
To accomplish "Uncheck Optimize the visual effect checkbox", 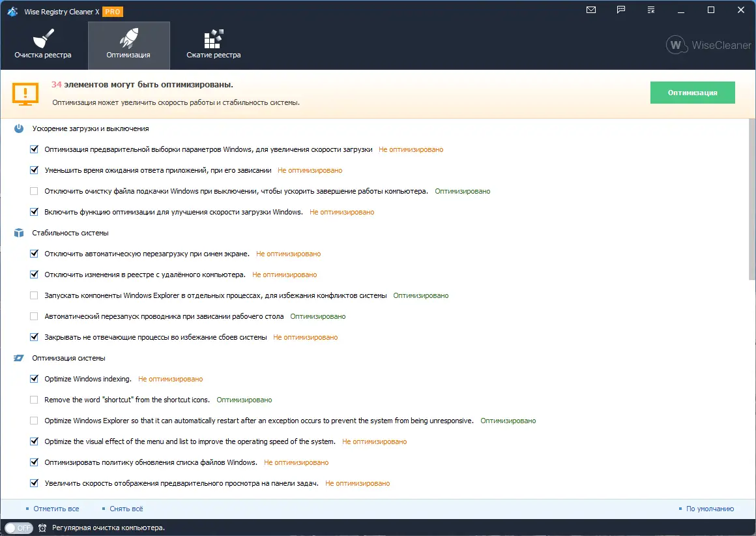I will pyautogui.click(x=35, y=441).
